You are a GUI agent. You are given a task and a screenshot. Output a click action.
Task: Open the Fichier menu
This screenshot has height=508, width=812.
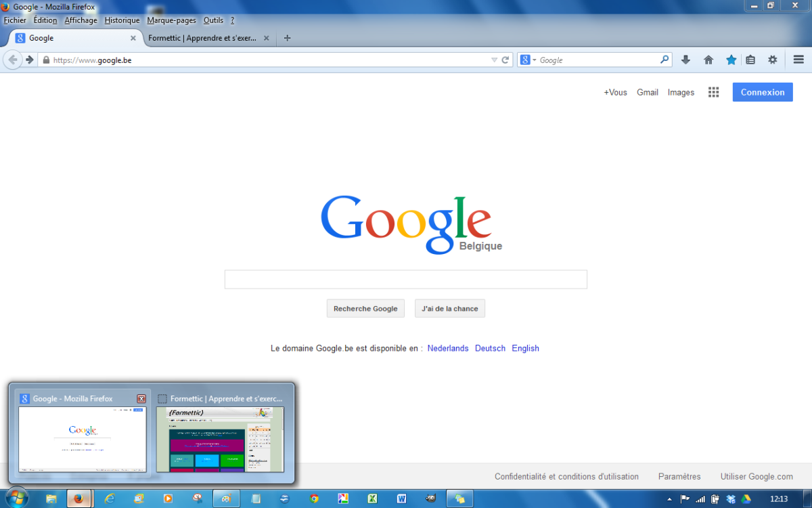(15, 20)
